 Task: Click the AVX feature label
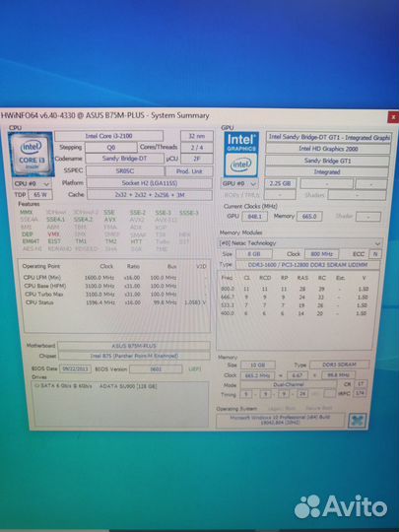coord(110,220)
